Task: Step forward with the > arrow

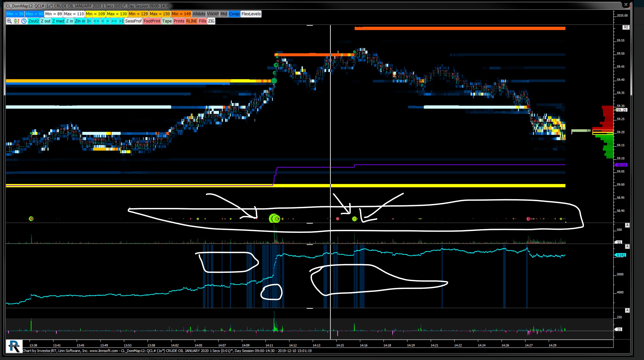Action: pos(108,21)
